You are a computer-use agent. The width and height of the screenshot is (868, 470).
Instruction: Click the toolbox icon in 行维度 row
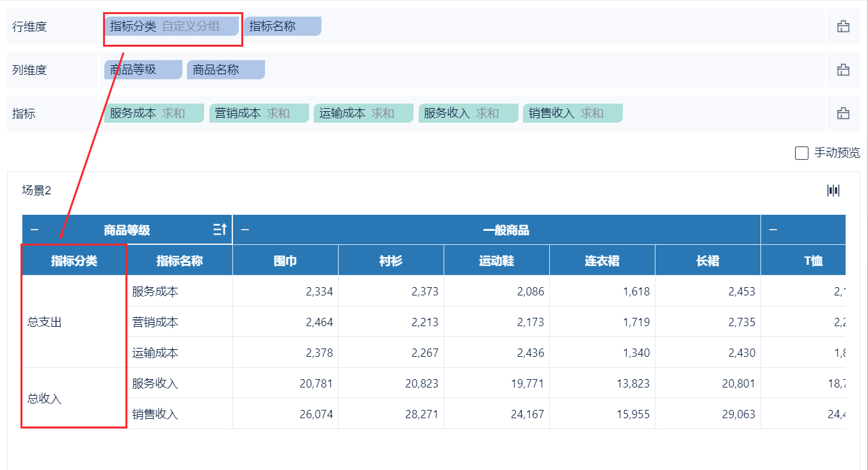[843, 26]
